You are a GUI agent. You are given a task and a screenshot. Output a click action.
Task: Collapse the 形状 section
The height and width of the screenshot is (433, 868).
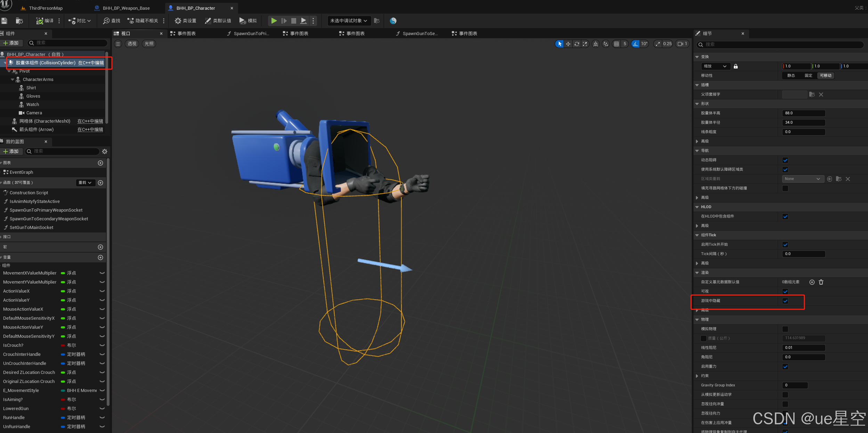coord(697,104)
